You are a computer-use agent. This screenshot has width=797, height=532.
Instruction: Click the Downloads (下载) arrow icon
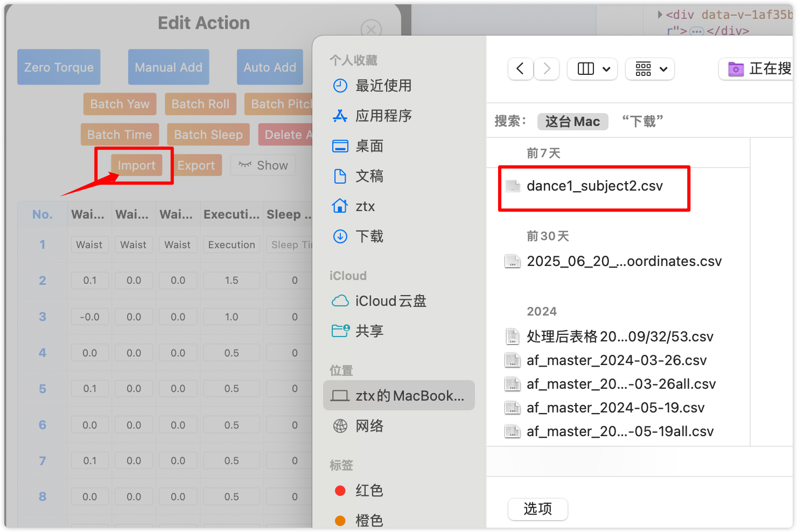[340, 236]
